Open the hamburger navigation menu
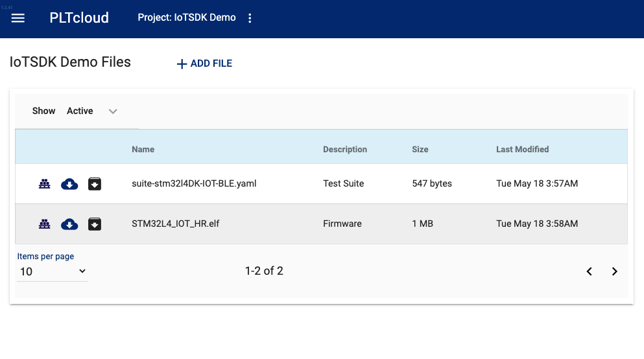This screenshot has height=359, width=644. click(x=18, y=18)
